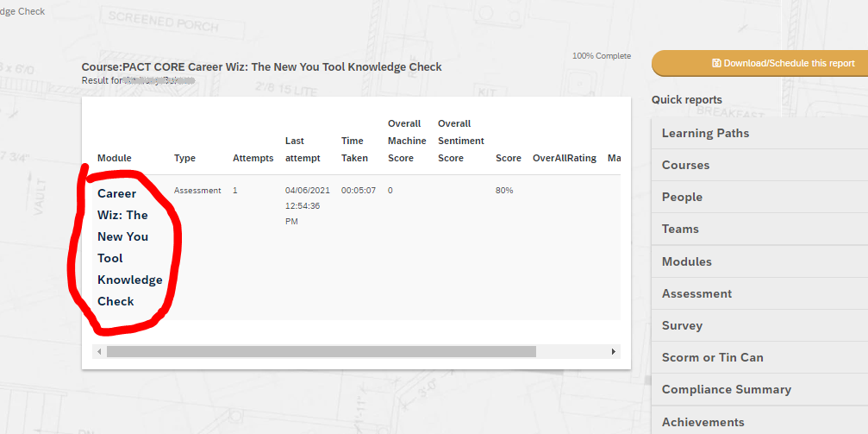Click the Type column header
868x434 pixels.
point(184,158)
